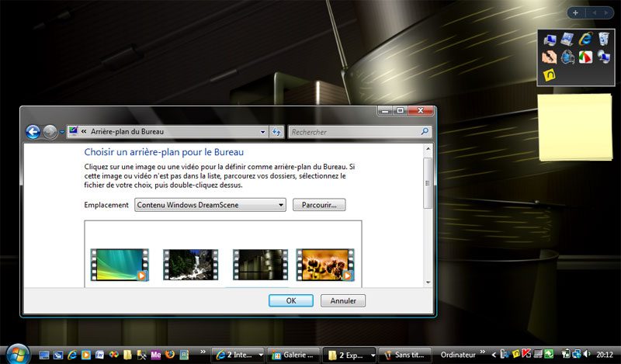Click the yellow Norton tray icon
Image resolution: width=621 pixels, height=364 pixels.
pos(516,354)
